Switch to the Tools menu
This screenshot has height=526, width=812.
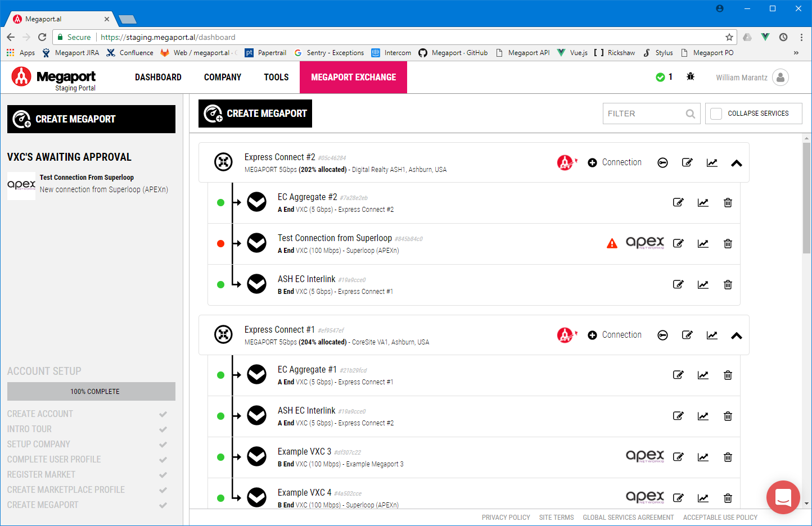click(276, 77)
